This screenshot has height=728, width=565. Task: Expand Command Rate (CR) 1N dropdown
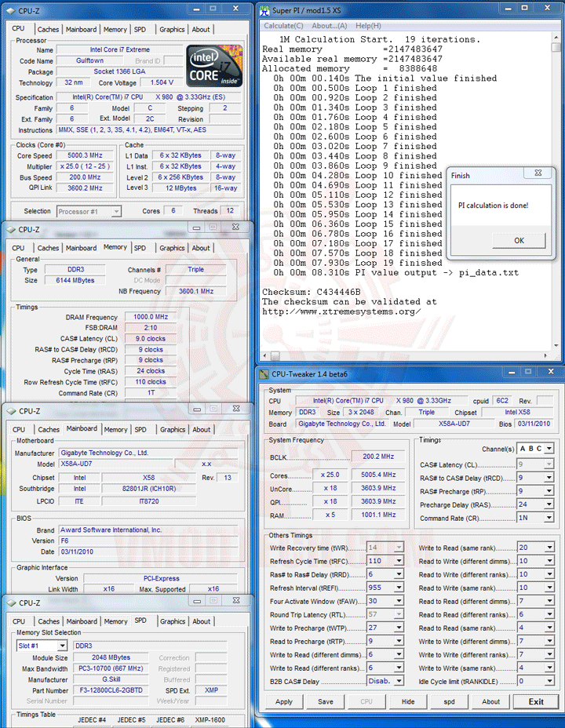pos(549,518)
